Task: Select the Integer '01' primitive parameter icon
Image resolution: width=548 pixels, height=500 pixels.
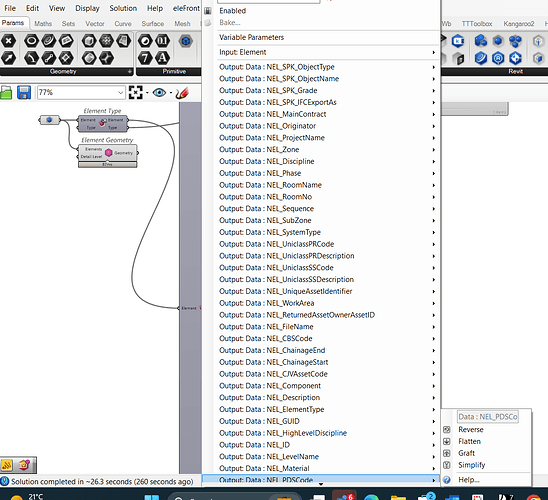Action: coord(162,41)
